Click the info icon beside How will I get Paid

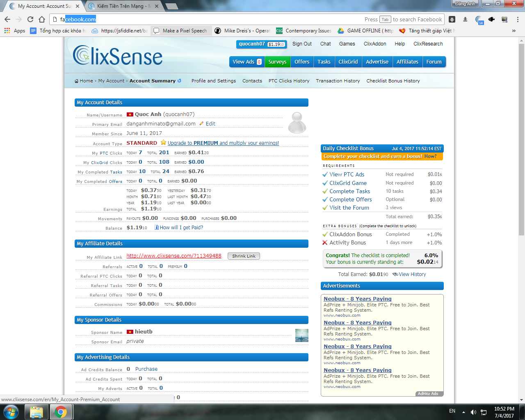click(x=157, y=227)
